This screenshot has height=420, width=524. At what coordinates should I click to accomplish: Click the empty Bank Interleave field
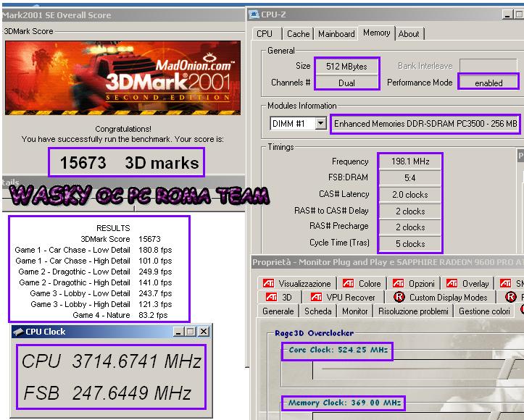tap(488, 65)
